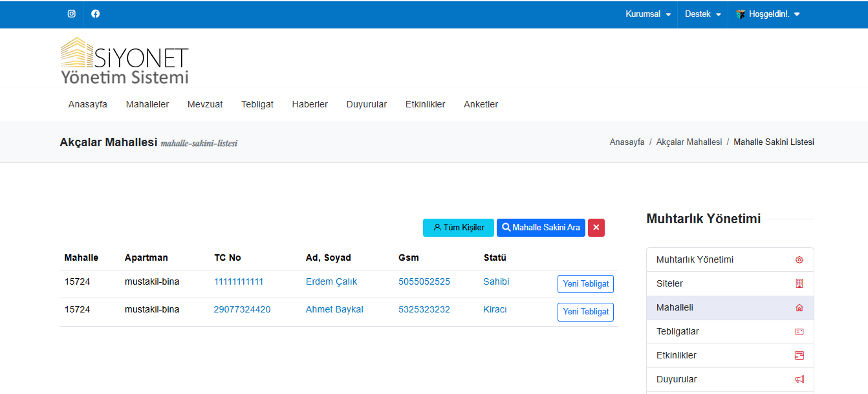Click the Siyonet Yönetim Sistemi logo
The height and width of the screenshot is (394, 868).
pyautogui.click(x=124, y=61)
